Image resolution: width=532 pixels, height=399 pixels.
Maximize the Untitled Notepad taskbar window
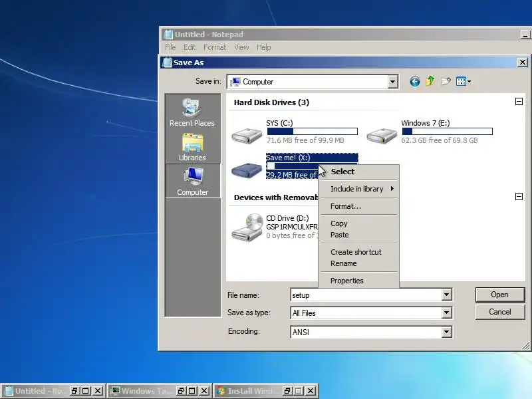(x=86, y=391)
